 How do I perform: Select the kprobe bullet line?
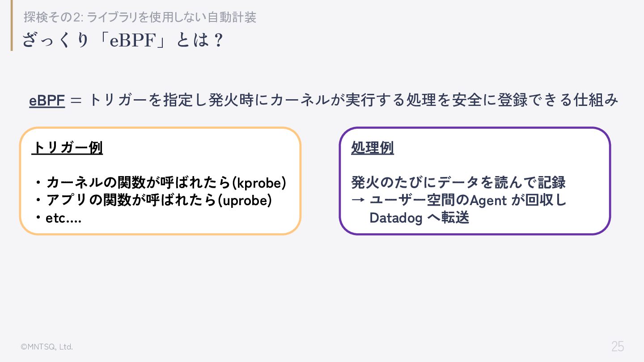click(x=160, y=182)
